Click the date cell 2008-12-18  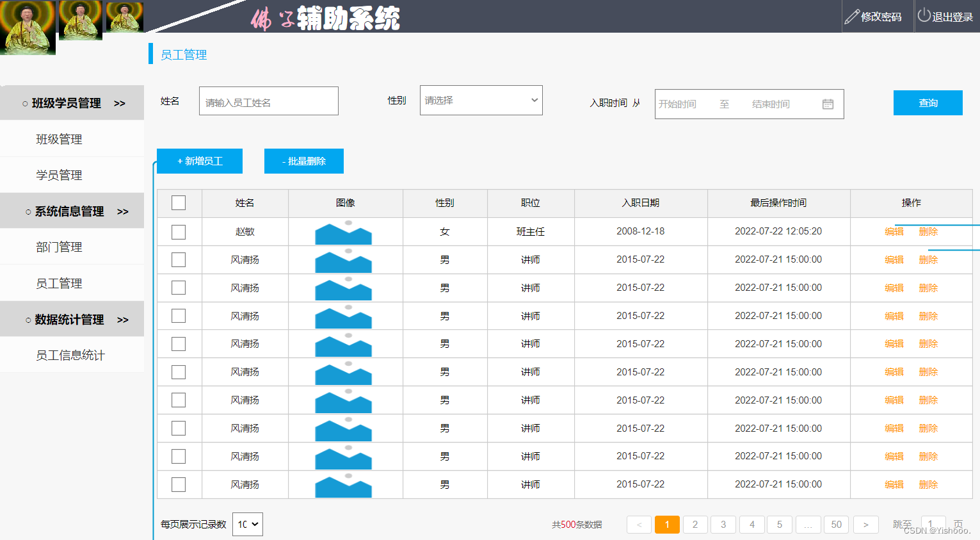click(x=641, y=231)
